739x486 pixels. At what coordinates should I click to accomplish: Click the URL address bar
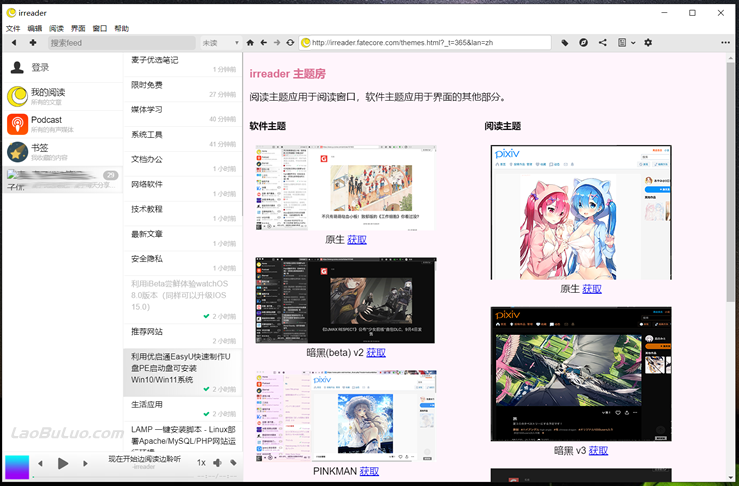click(425, 42)
